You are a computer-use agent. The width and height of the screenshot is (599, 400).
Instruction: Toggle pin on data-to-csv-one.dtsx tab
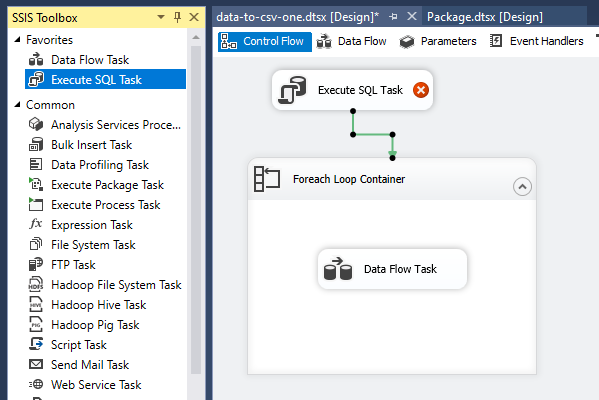[x=393, y=17]
